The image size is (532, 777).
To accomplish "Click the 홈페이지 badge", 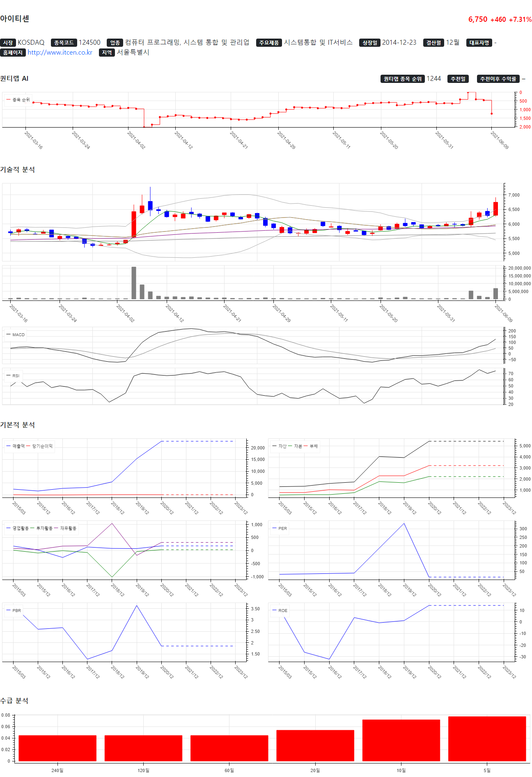I will click(x=13, y=53).
